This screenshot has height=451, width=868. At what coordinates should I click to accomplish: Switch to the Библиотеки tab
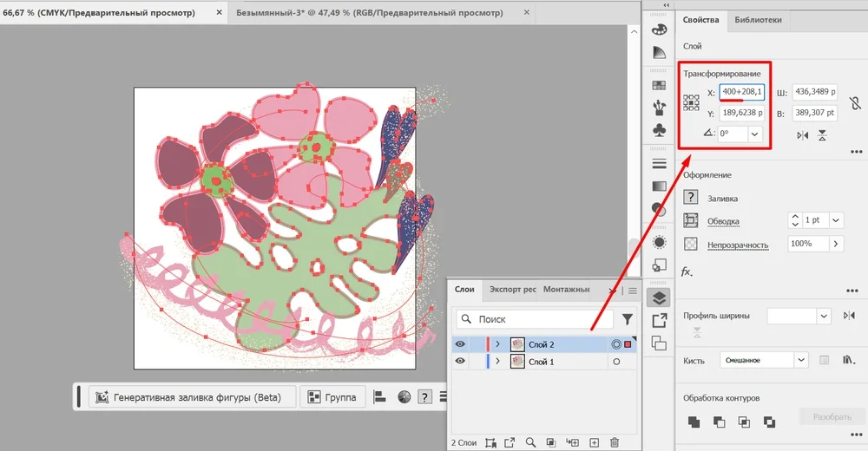[x=758, y=19]
